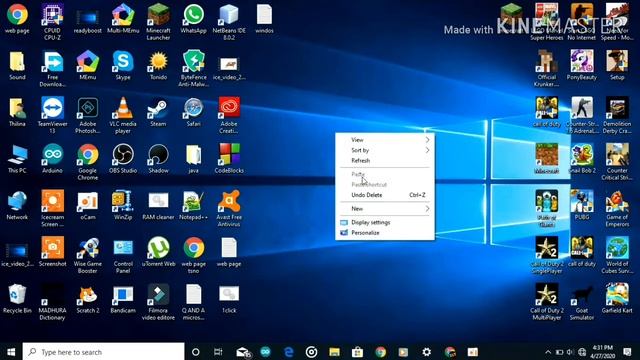Open File Explorer from the taskbar
The image size is (640, 360).
pyautogui.click(x=334, y=352)
